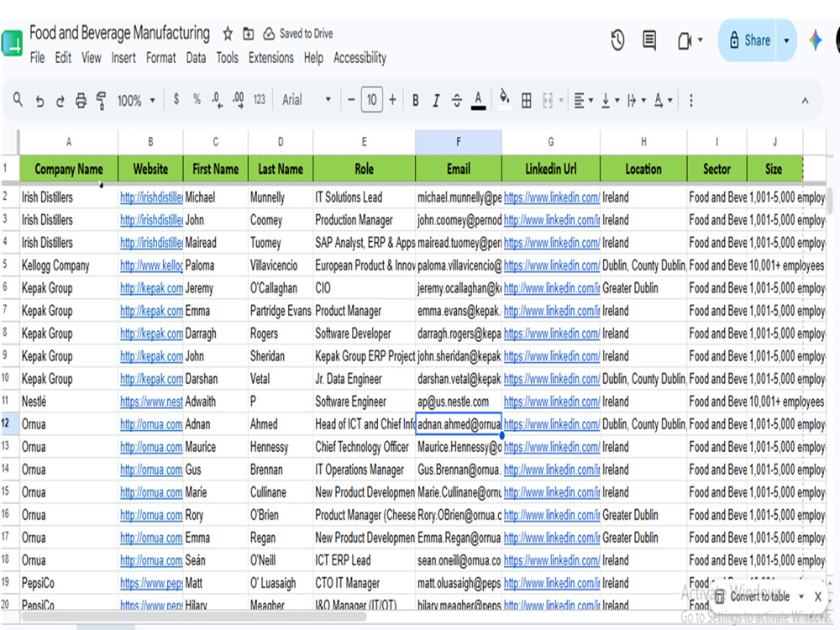This screenshot has width=840, height=630.
Task: Click the move to folder icon
Action: (x=248, y=34)
